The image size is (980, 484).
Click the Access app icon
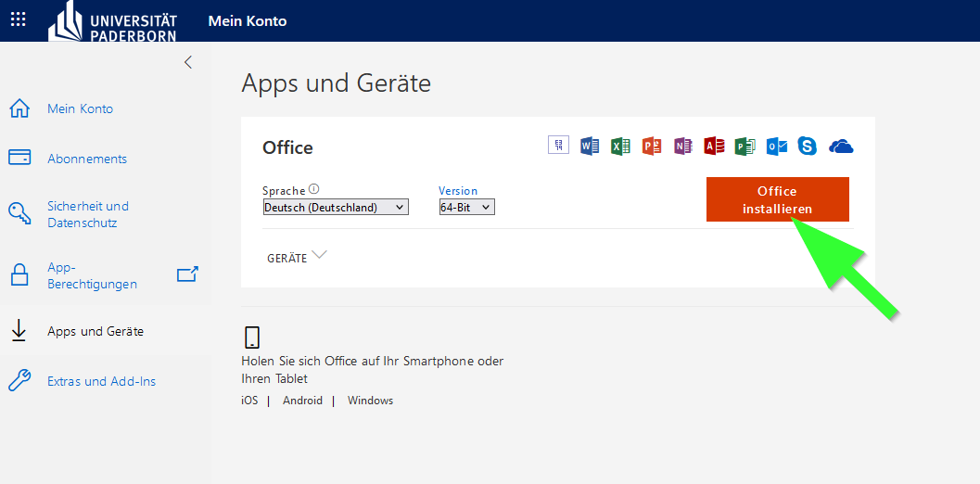(714, 146)
